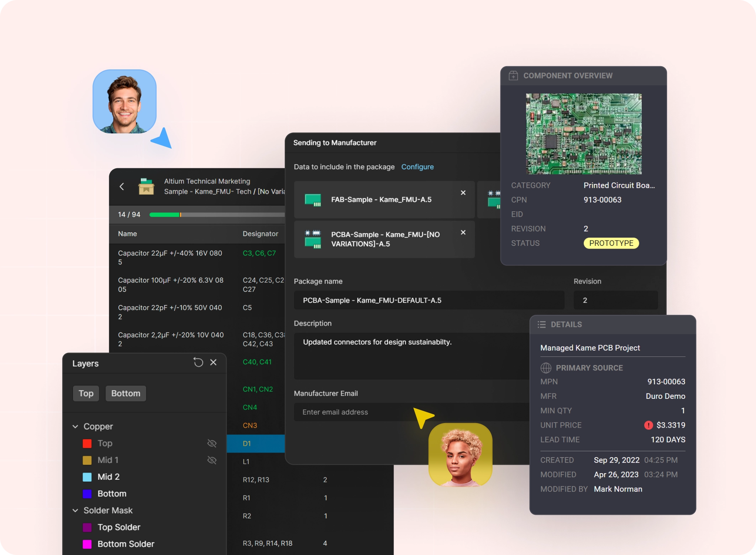Screen dimensions: 756x555
Task: Click the Details list icon
Action: (x=542, y=324)
